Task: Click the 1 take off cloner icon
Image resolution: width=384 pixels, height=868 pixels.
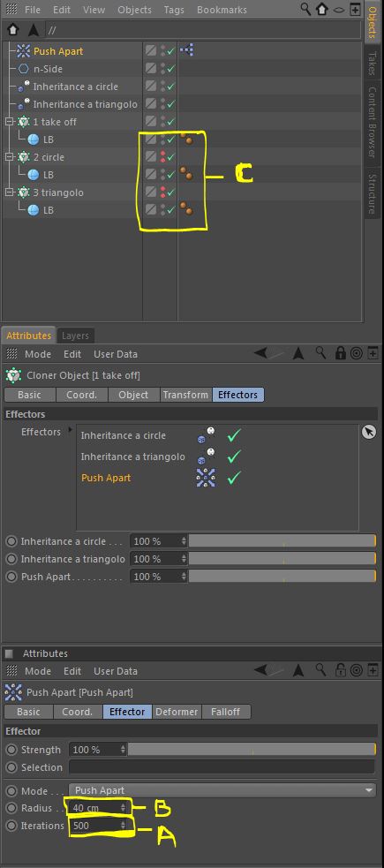Action: (x=23, y=122)
